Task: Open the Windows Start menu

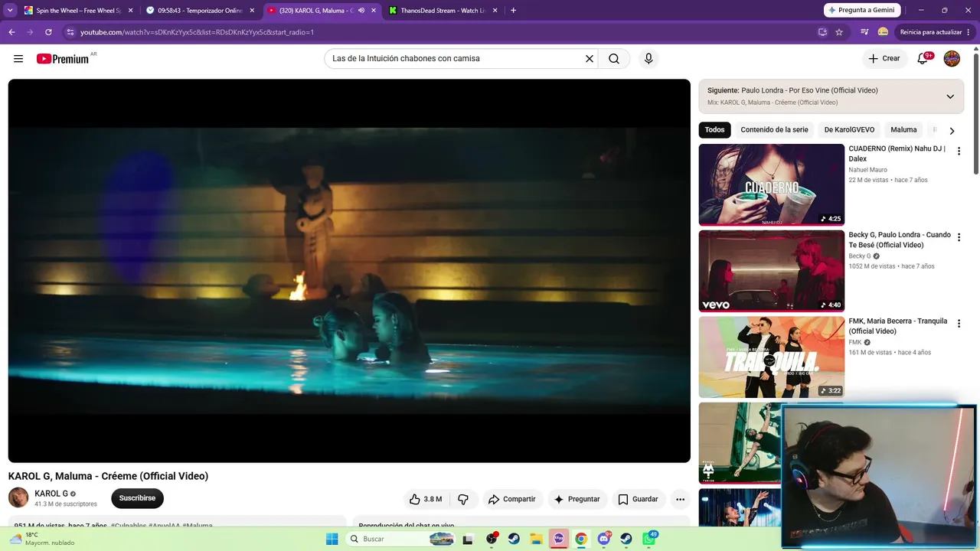Action: click(332, 539)
